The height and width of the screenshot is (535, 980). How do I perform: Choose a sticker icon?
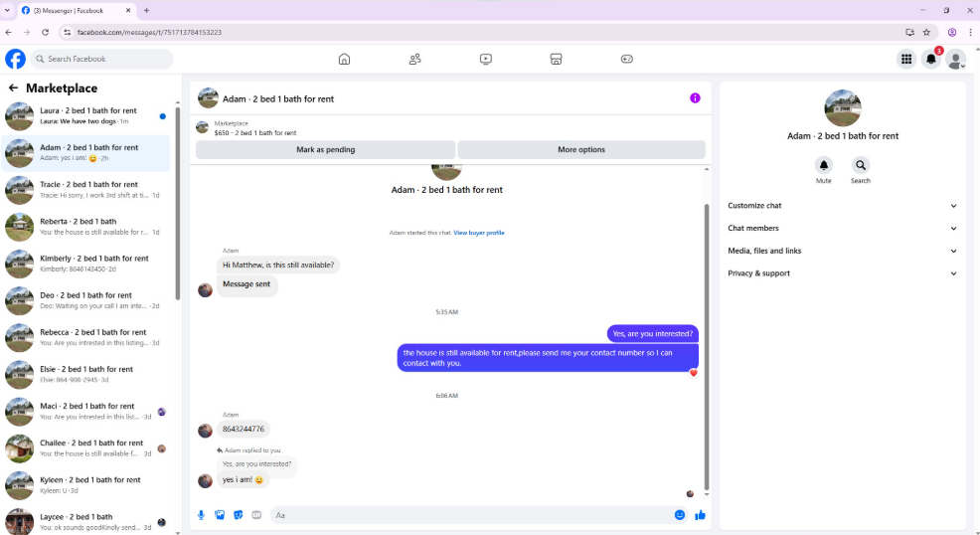click(x=239, y=515)
